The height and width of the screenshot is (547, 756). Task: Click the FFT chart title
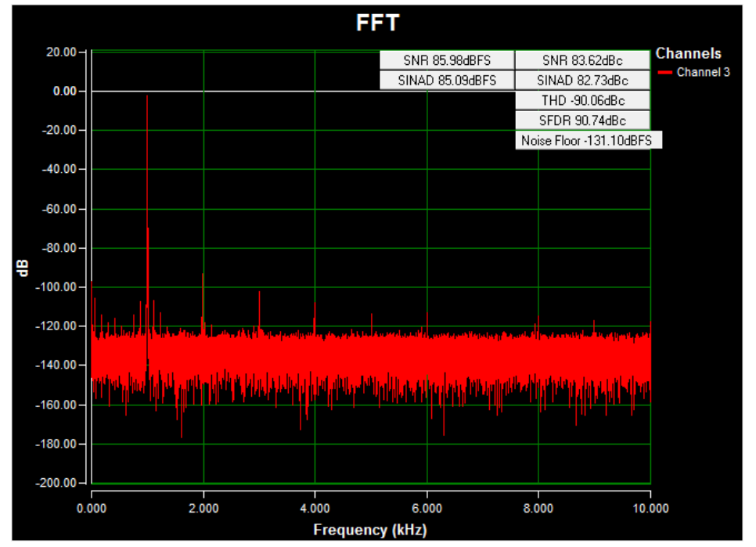(377, 23)
